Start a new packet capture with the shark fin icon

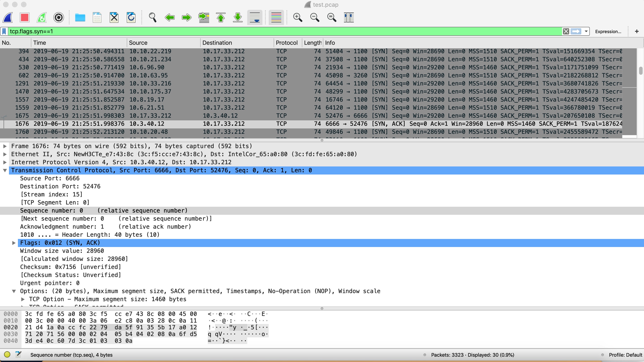[x=8, y=17]
